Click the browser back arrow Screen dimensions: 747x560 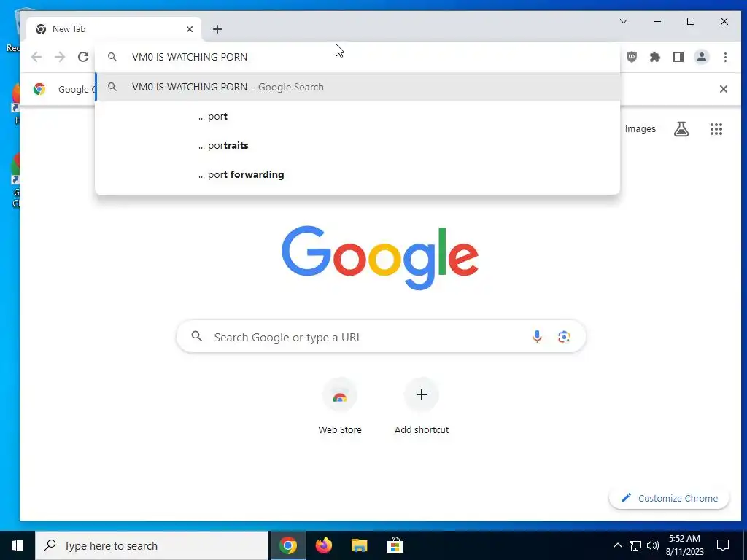[x=36, y=57]
